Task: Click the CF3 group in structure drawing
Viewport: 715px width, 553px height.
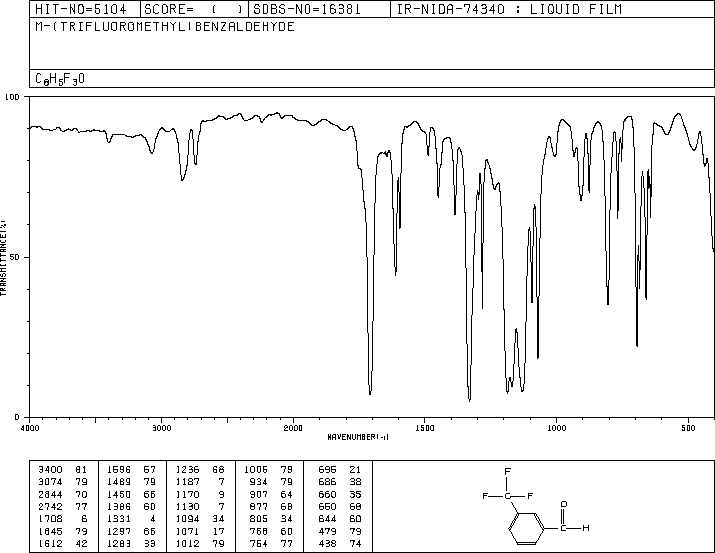Action: [x=508, y=487]
